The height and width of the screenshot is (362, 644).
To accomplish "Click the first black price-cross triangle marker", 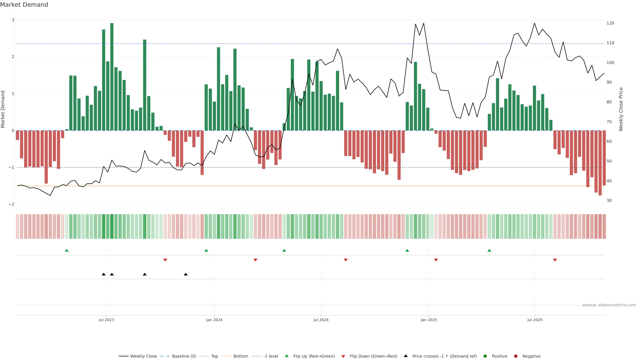I will (104, 274).
